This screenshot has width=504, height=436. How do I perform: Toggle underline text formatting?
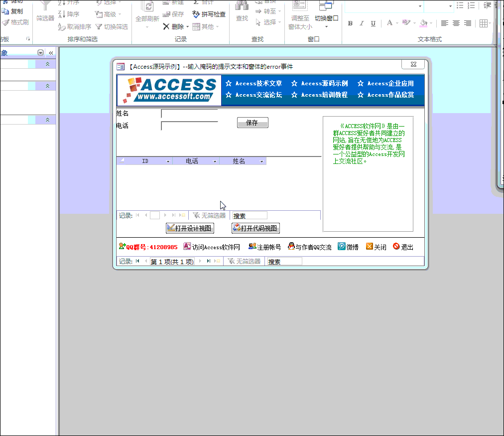373,23
